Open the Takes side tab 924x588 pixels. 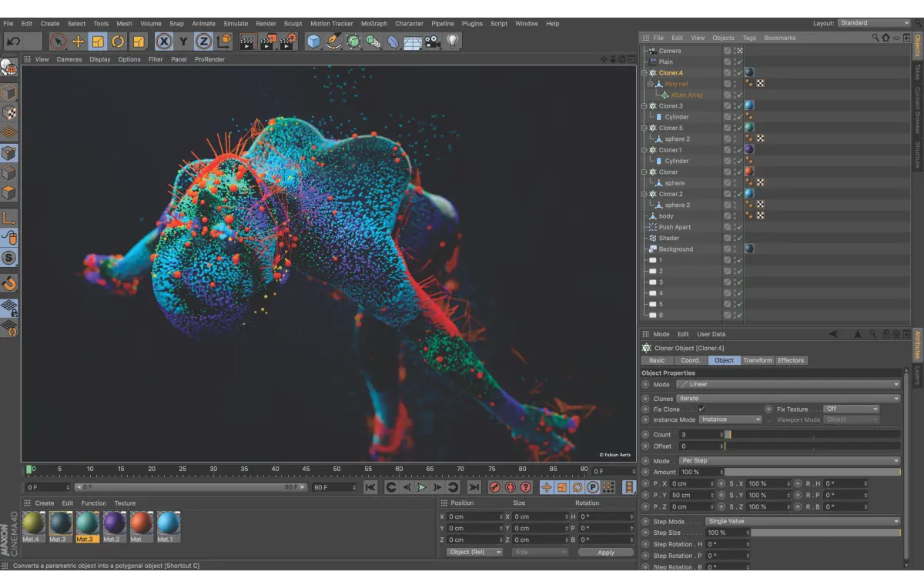(917, 72)
